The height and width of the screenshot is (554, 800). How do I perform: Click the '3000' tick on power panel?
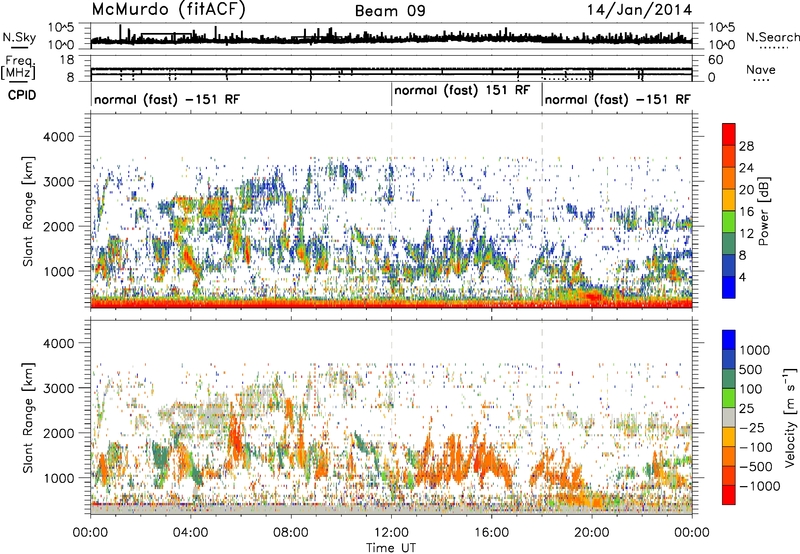[x=61, y=182]
